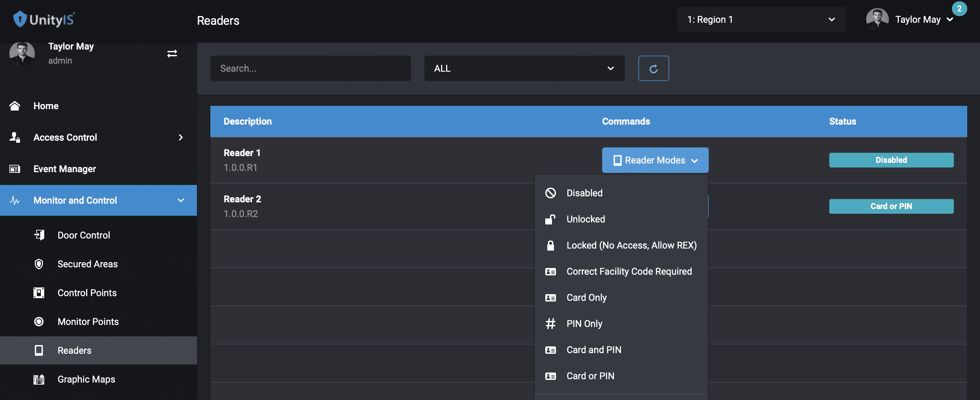Click the refresh readers icon button
Image resolution: width=980 pixels, height=400 pixels.
tap(653, 68)
